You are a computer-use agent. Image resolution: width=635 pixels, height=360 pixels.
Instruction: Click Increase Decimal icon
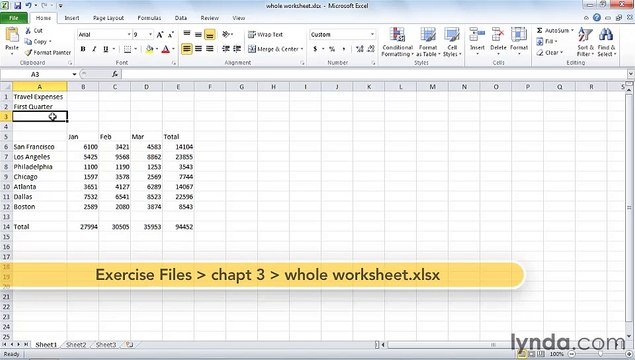[x=359, y=49]
